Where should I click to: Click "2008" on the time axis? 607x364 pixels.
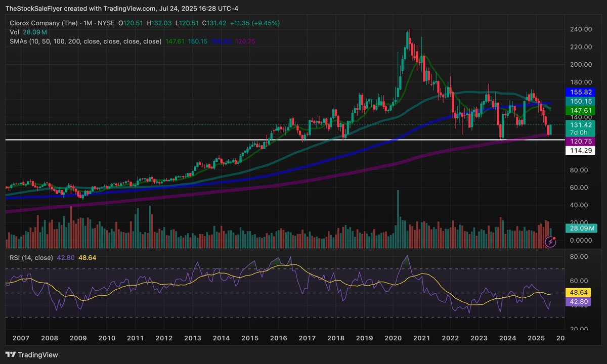[x=49, y=338]
